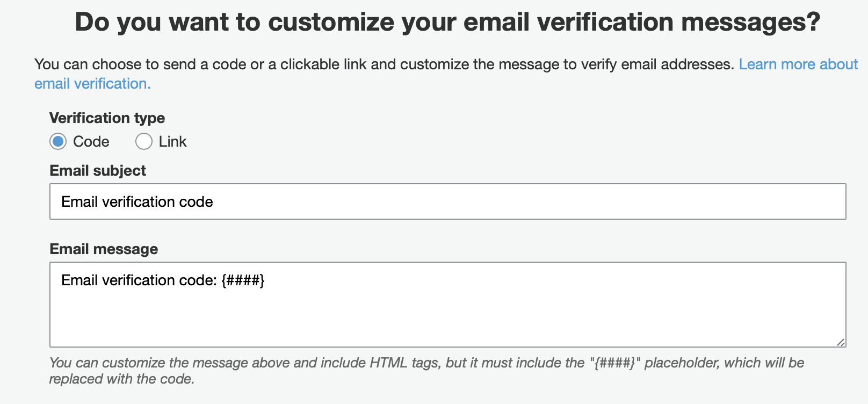The height and width of the screenshot is (404, 868).
Task: Click the textarea resize handle
Action: [842, 341]
